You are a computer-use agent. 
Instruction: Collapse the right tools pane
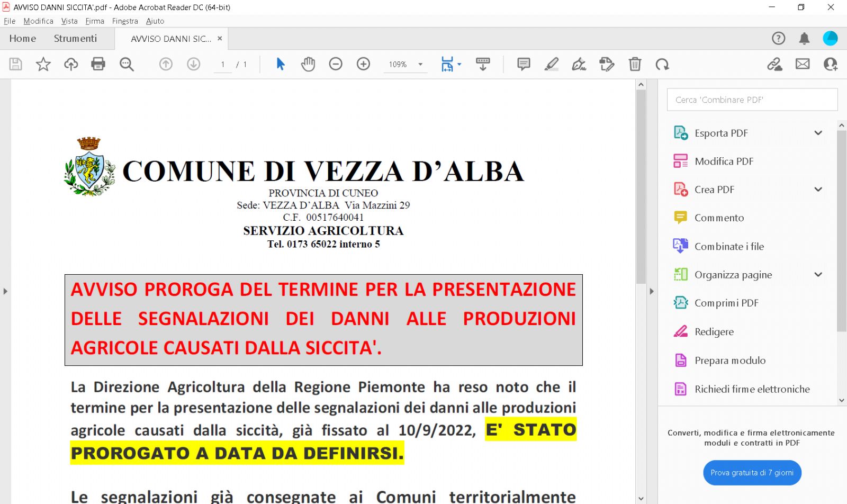click(x=652, y=291)
